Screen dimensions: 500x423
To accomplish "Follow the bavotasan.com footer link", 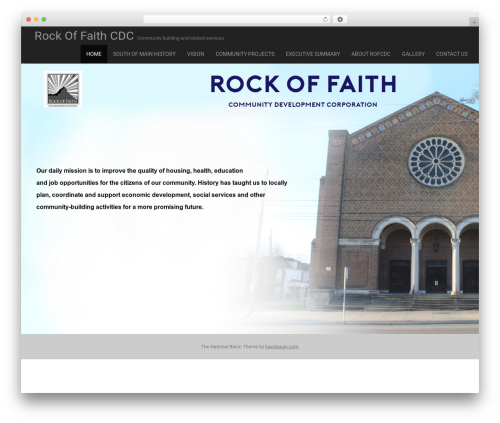I will 282,347.
